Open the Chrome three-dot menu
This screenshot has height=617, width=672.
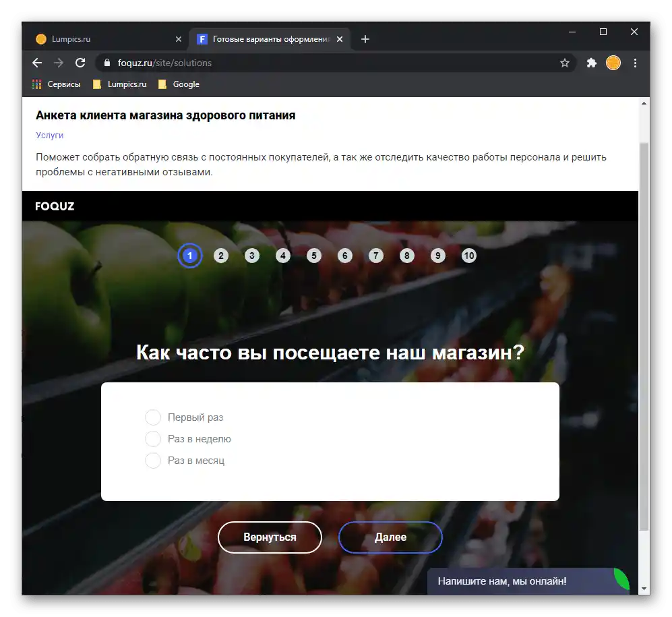tap(635, 63)
